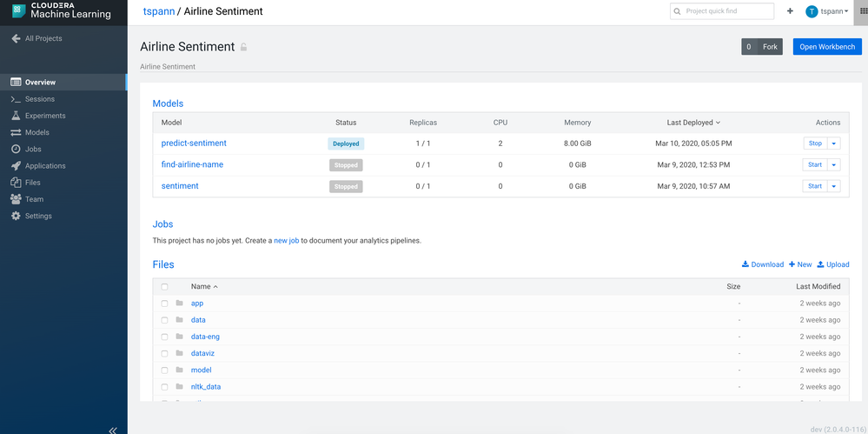Collapse the sidebar with the double chevron

click(113, 430)
